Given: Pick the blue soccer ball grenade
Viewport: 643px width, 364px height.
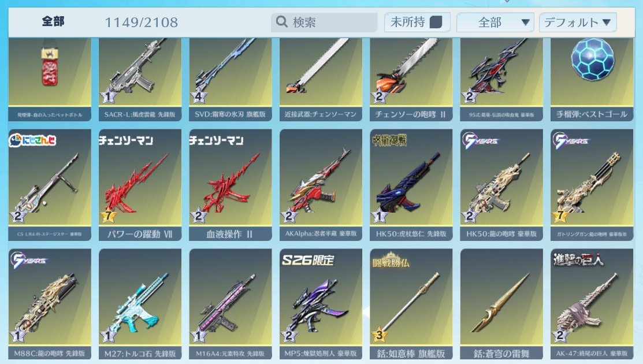Looking at the screenshot, I should [592, 80].
